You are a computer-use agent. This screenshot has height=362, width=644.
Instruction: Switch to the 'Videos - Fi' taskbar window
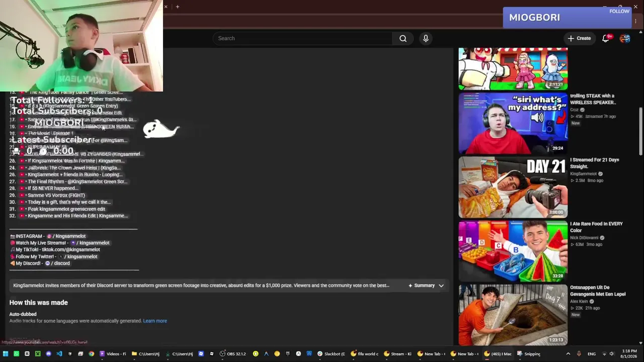click(x=113, y=354)
